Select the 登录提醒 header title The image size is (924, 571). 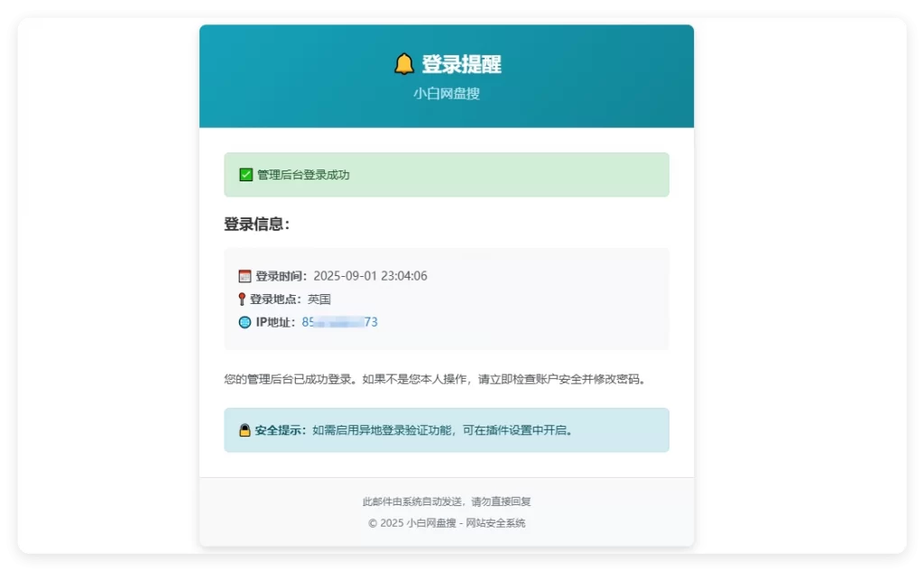[464, 63]
